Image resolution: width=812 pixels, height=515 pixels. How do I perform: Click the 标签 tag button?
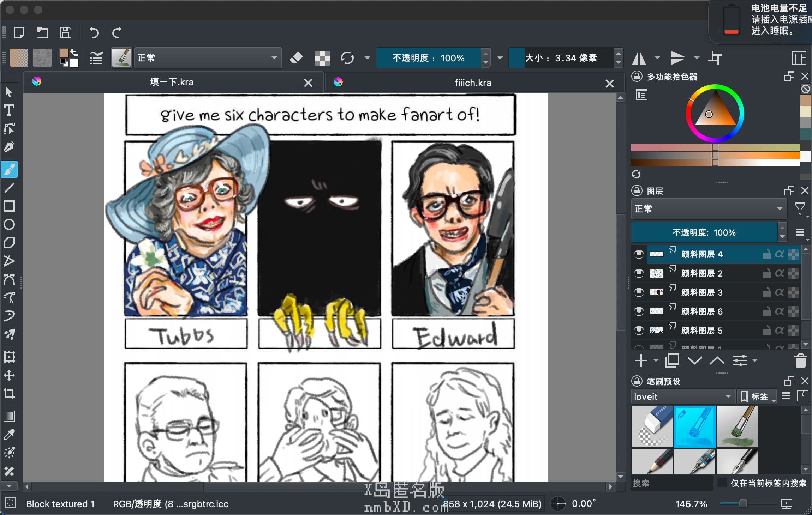click(x=757, y=396)
